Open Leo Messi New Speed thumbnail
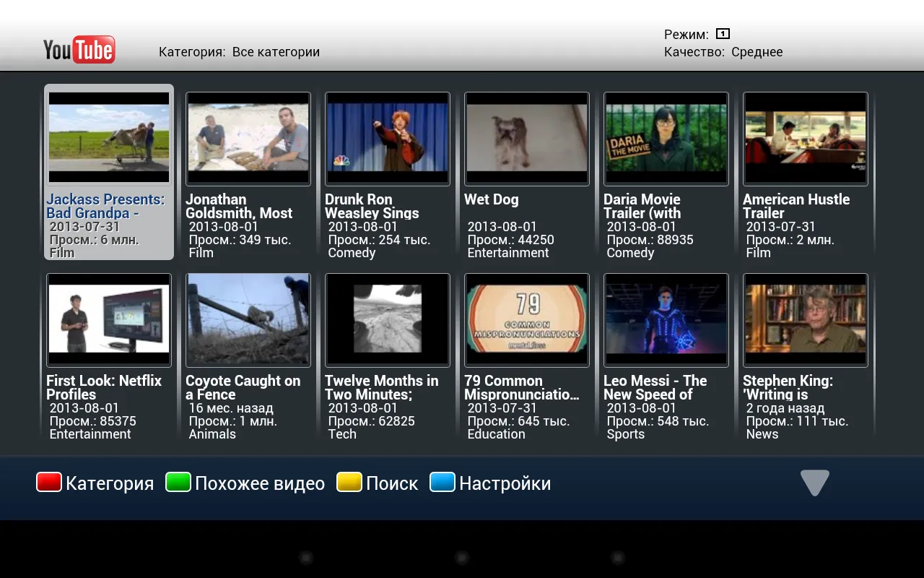924x578 pixels. 666,319
